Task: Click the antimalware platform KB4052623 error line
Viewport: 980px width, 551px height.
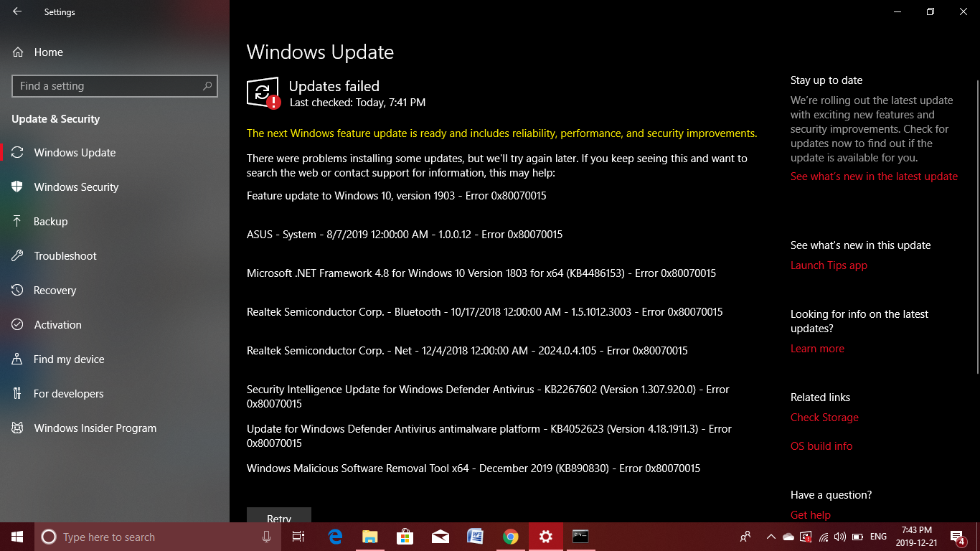Action: tap(489, 436)
